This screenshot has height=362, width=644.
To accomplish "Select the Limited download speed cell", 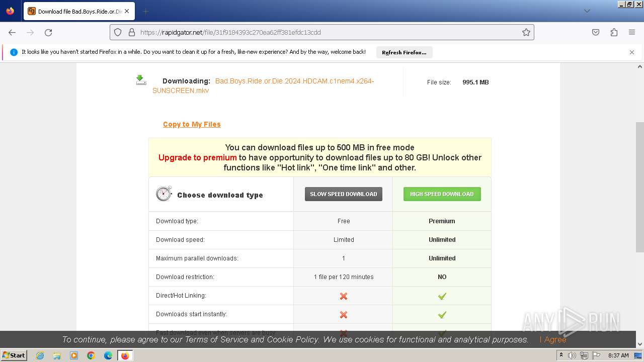I will click(344, 240).
